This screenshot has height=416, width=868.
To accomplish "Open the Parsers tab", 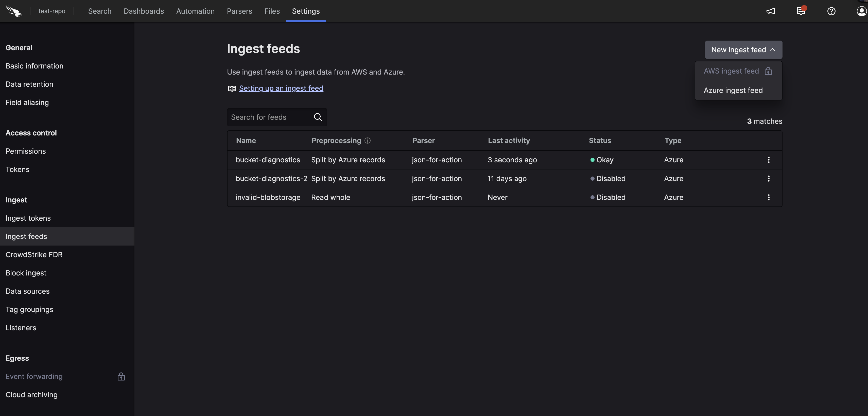I will point(239,11).
